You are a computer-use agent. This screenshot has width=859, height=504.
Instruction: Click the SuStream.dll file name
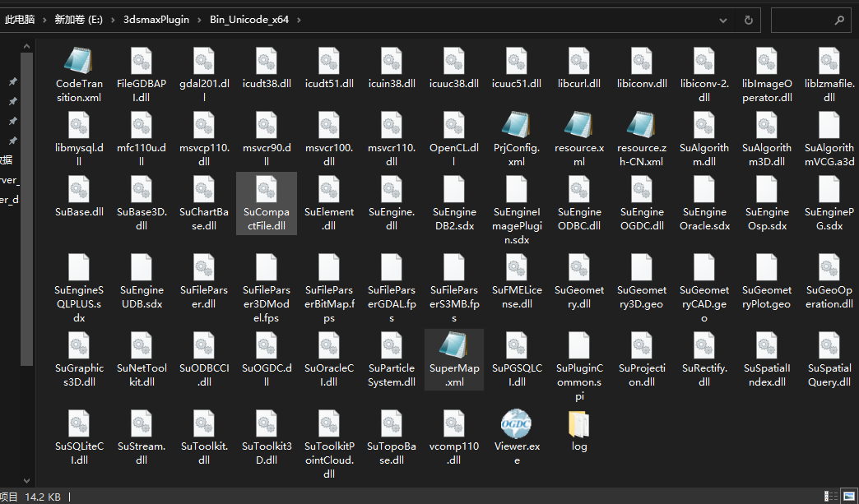point(142,453)
